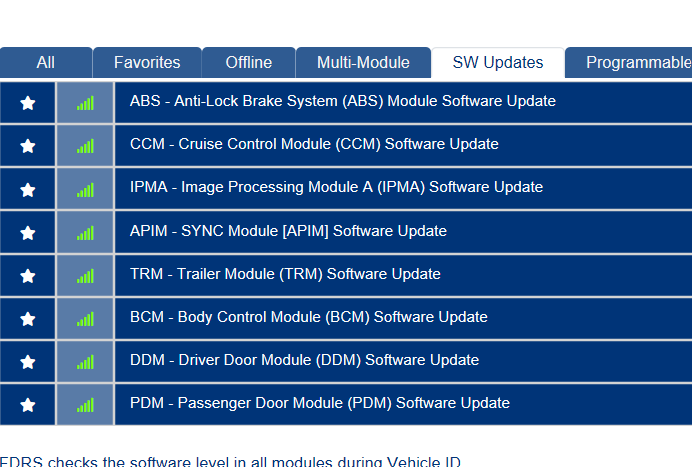Favorite the APIM SYNC Module update
Viewport: 692px width, 467px height.
click(28, 232)
